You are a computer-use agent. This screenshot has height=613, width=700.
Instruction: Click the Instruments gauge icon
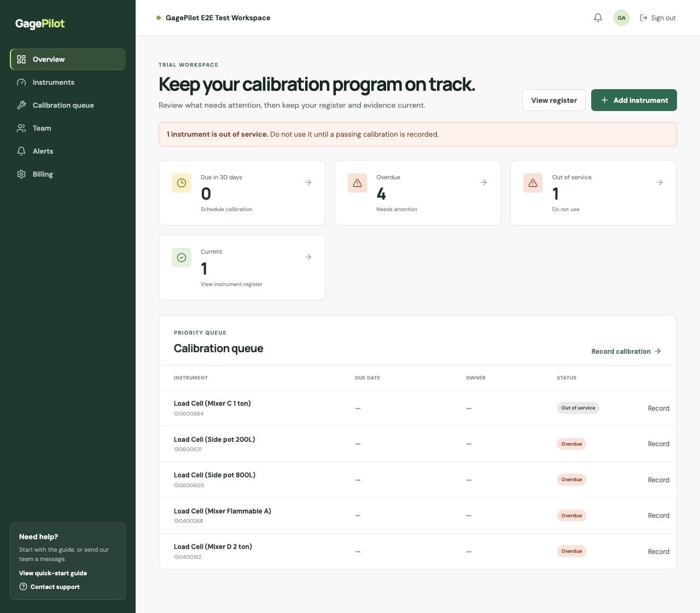pos(21,82)
